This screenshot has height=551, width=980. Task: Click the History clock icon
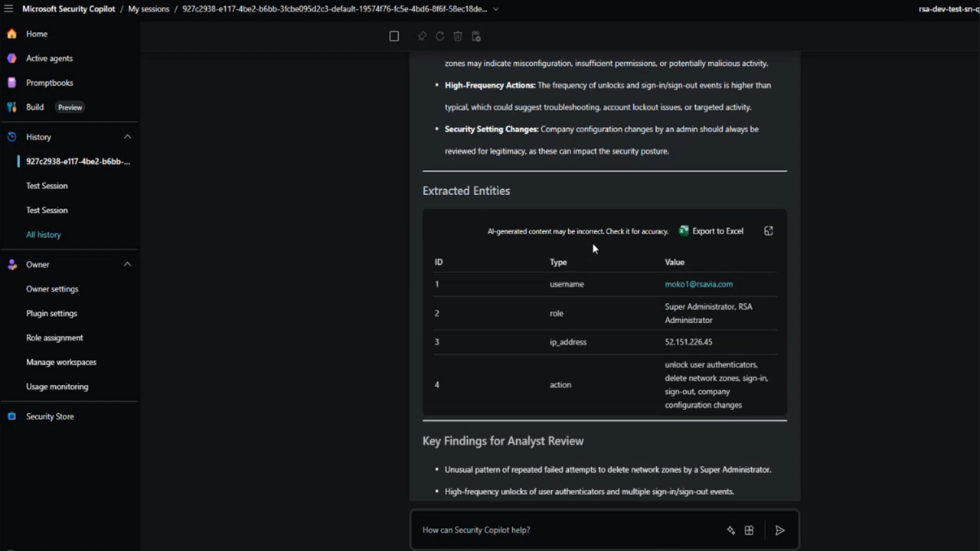coord(11,137)
